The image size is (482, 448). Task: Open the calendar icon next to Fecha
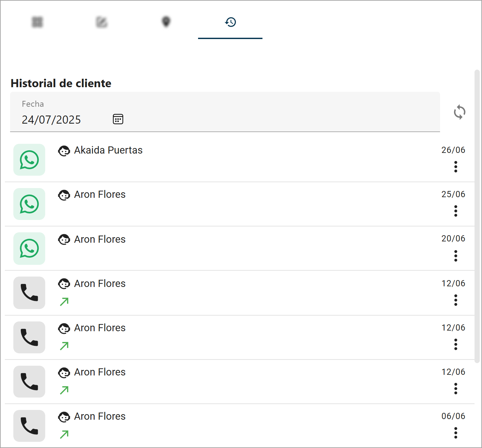pos(118,119)
